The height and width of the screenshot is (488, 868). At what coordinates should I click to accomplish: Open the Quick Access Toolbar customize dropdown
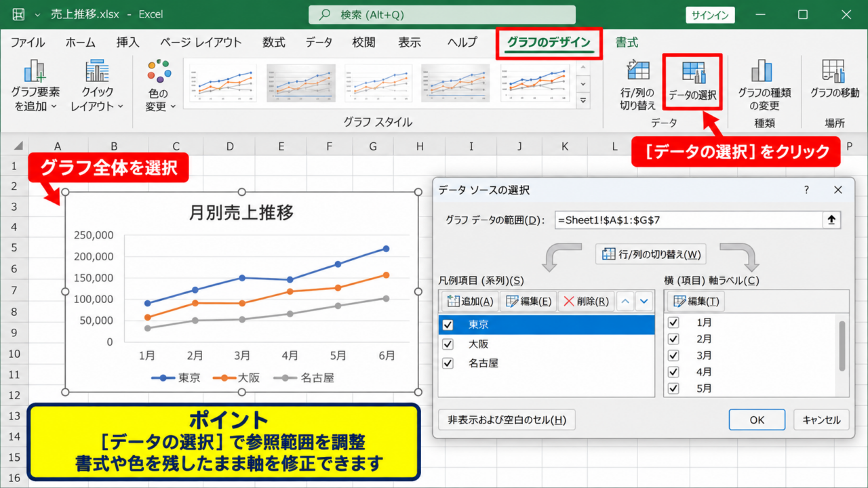coord(37,14)
